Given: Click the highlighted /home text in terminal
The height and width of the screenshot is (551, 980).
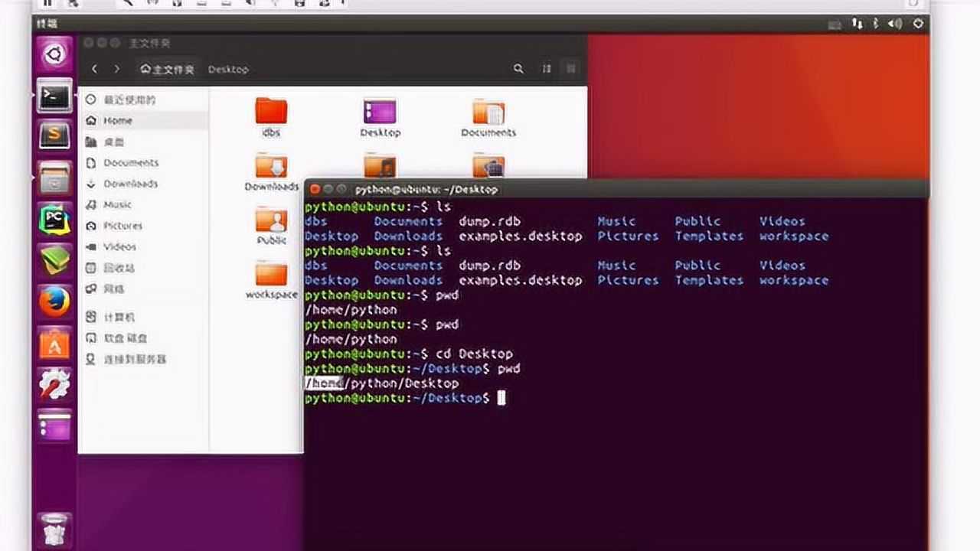Looking at the screenshot, I should coord(325,383).
